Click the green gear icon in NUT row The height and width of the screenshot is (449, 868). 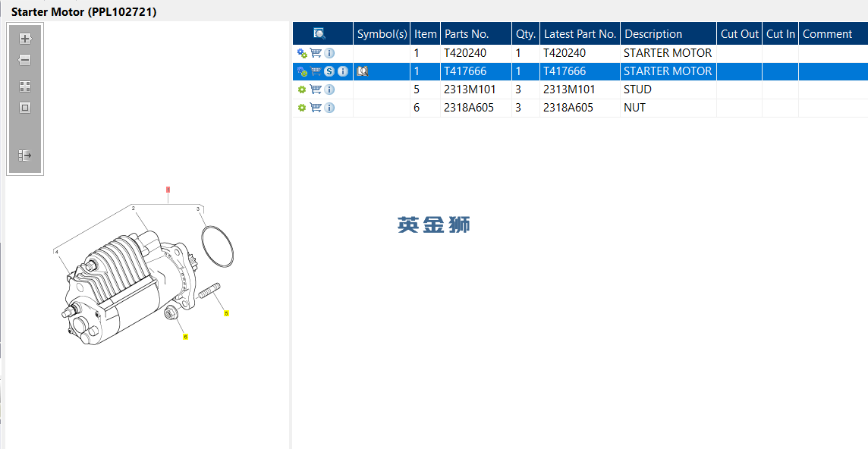tap(302, 108)
